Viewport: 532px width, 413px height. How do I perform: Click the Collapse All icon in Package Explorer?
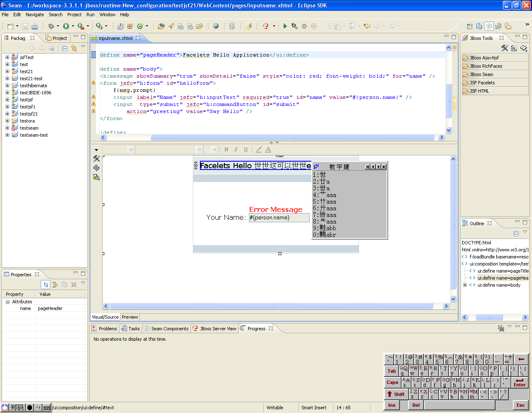click(65, 48)
